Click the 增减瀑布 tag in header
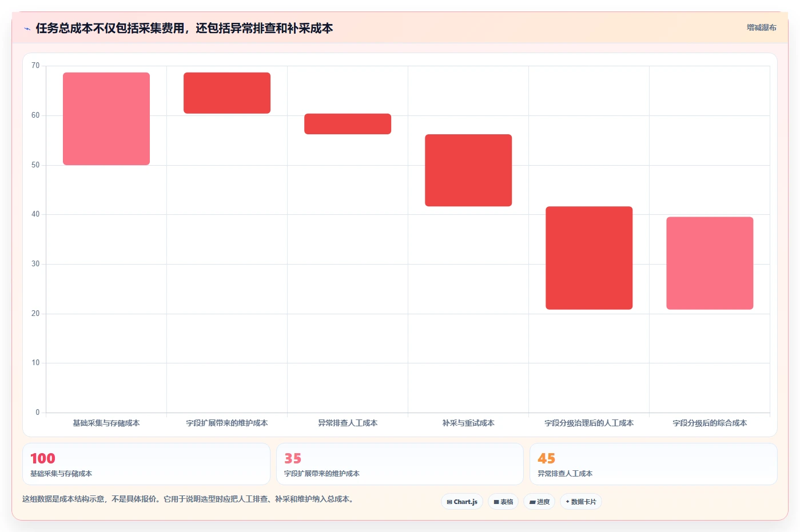The height and width of the screenshot is (532, 800). (x=761, y=27)
